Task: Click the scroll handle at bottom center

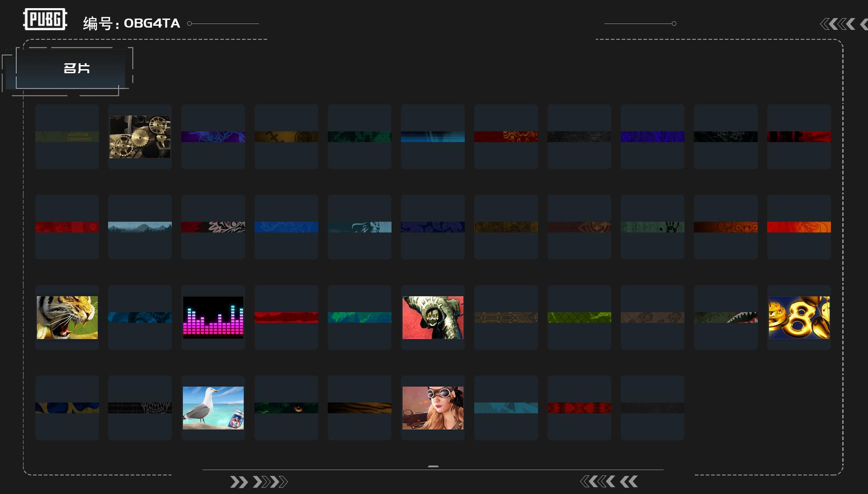Action: (x=433, y=466)
